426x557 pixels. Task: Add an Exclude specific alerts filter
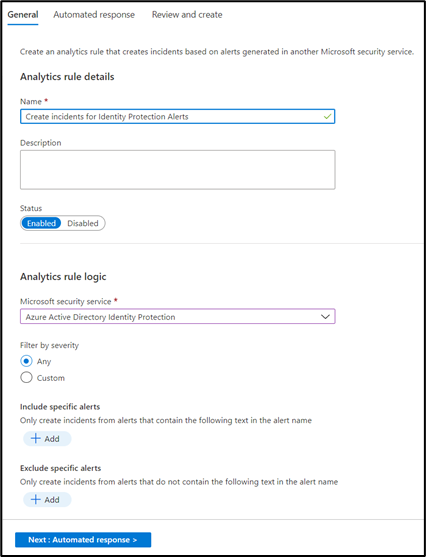(47, 500)
